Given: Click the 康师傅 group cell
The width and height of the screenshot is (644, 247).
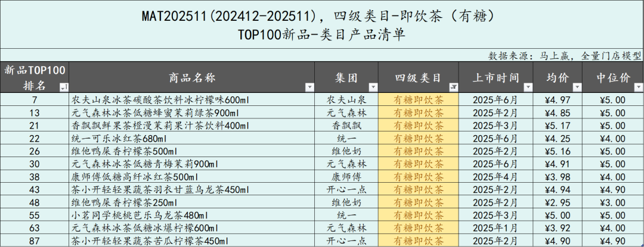Looking at the screenshot, I should [346, 177].
